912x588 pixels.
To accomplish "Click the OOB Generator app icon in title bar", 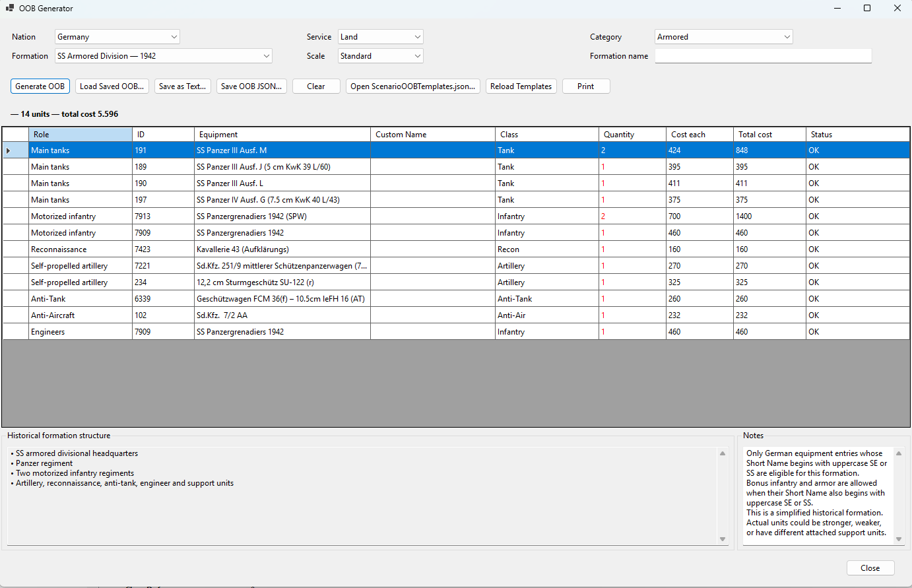I will click(x=9, y=9).
